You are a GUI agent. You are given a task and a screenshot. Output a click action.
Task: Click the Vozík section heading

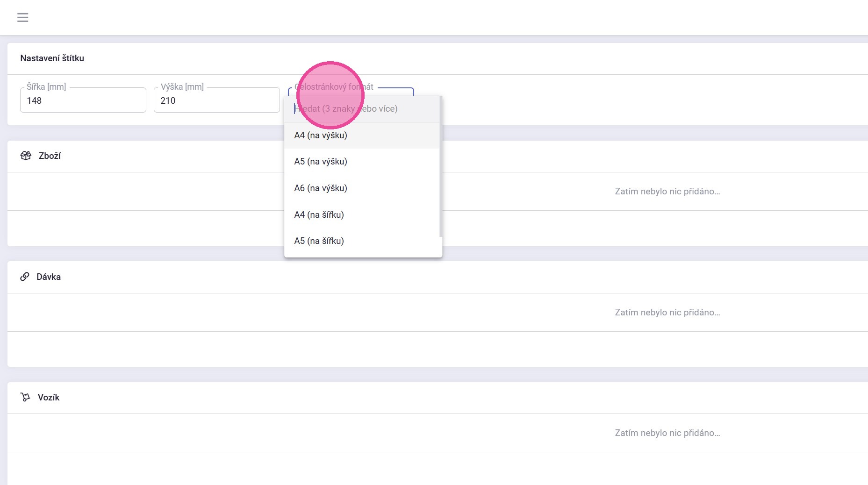click(49, 397)
